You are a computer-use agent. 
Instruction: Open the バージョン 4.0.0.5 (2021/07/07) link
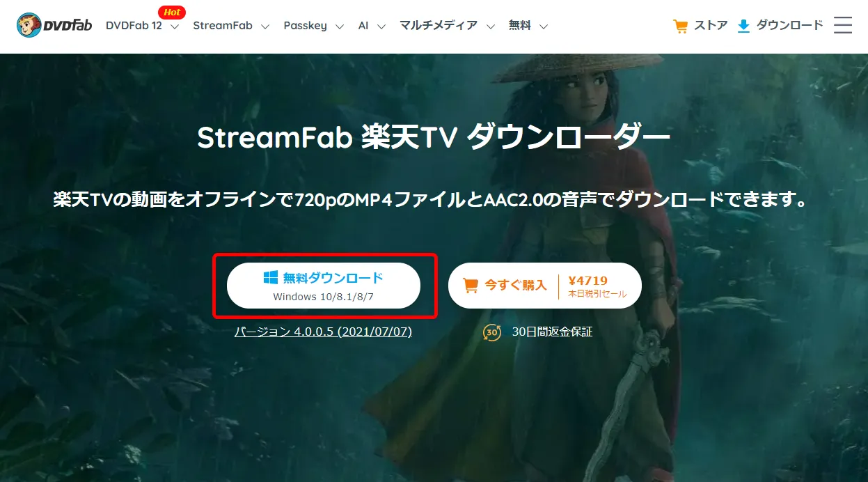click(324, 332)
